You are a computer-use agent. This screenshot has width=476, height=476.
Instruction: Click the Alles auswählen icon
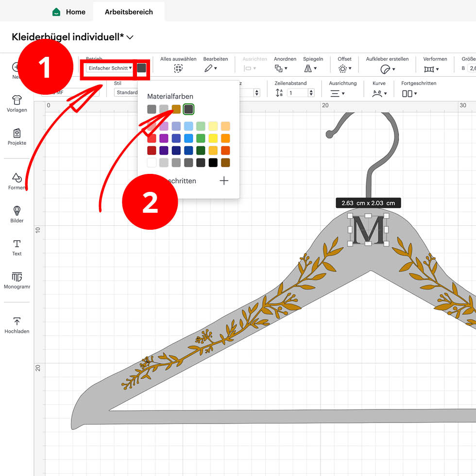178,68
